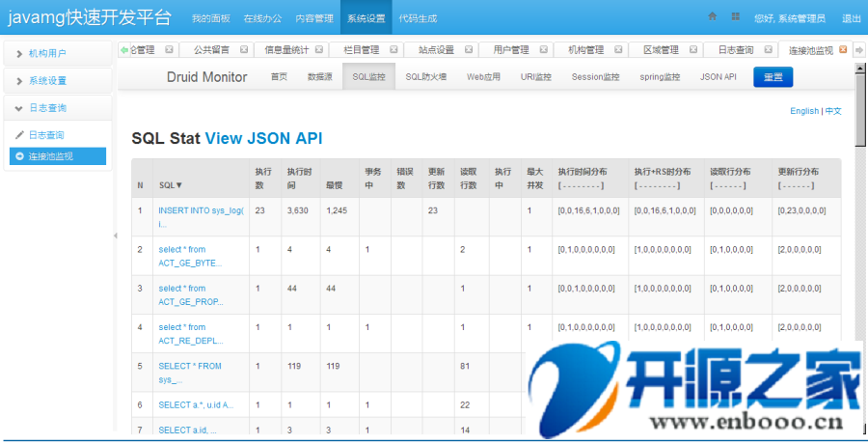Close the 区域管理 tab
Viewport: 868px width, 444px height.
pos(693,50)
